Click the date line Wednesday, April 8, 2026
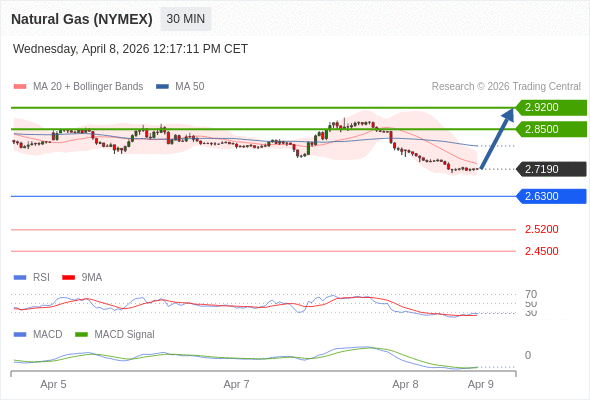The image size is (590, 400). (x=130, y=49)
